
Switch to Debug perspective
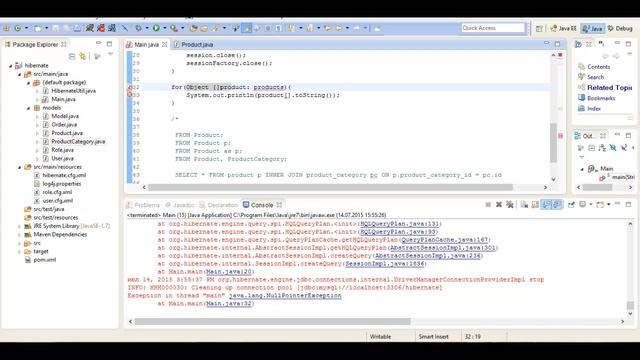click(x=620, y=28)
